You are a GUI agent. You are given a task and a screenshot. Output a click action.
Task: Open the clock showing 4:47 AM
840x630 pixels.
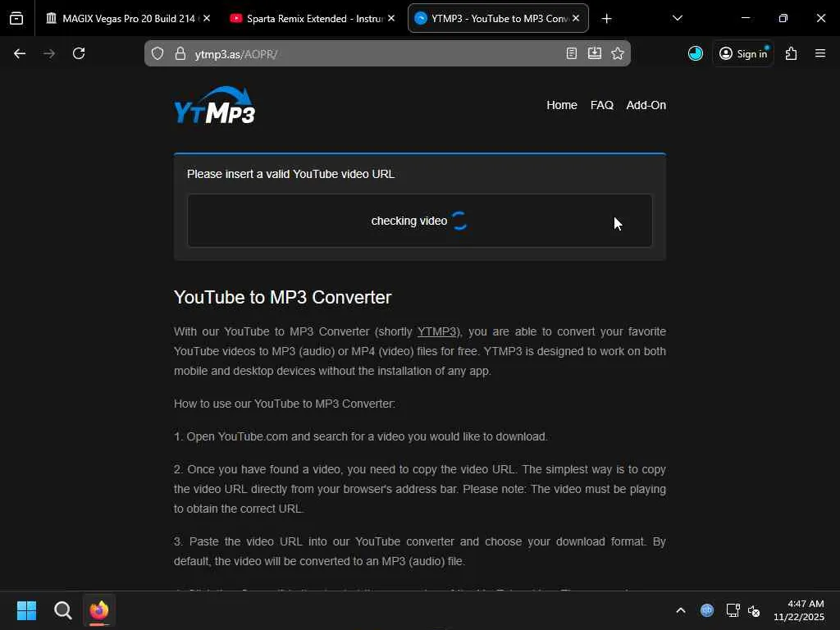click(x=799, y=610)
